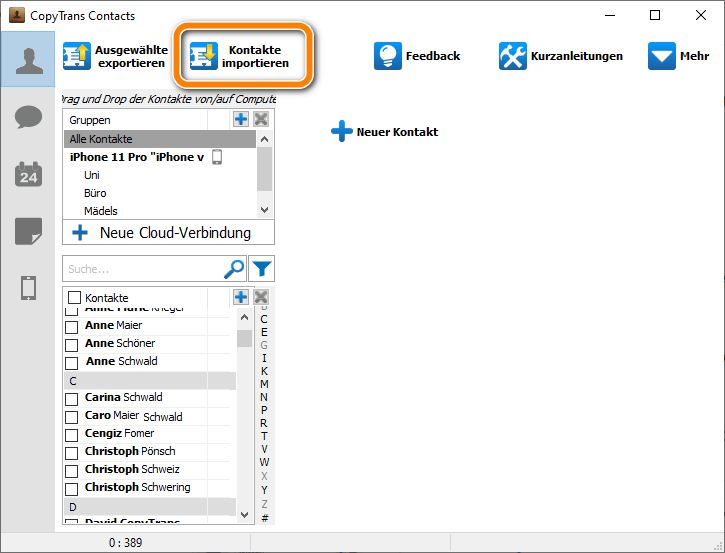Open contact Anne Maier

[113, 326]
